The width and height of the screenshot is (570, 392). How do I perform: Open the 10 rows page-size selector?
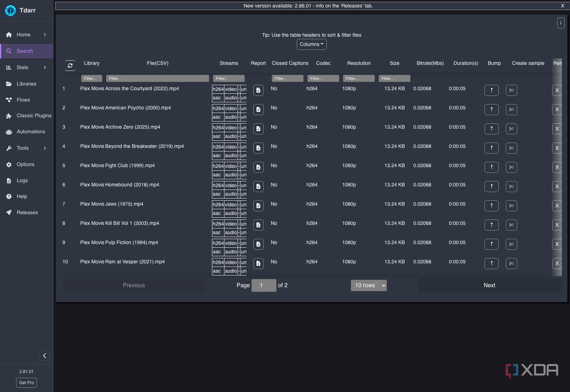[x=369, y=285]
